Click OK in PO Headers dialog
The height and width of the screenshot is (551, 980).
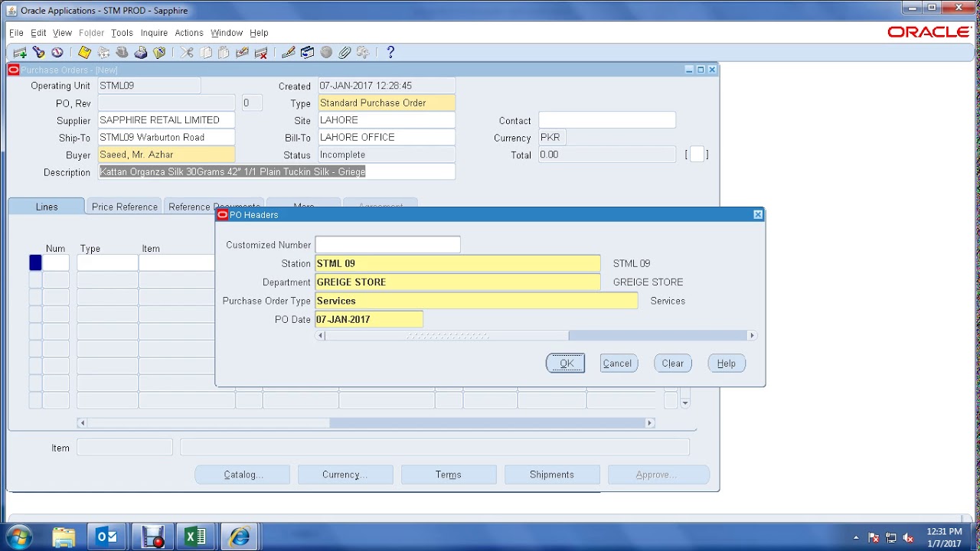pos(566,364)
